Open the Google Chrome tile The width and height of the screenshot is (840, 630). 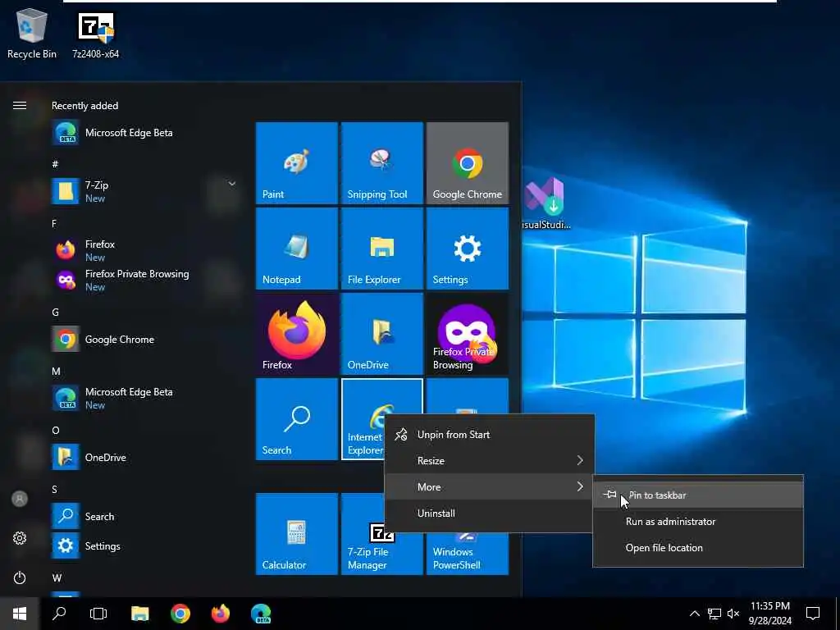click(x=467, y=163)
